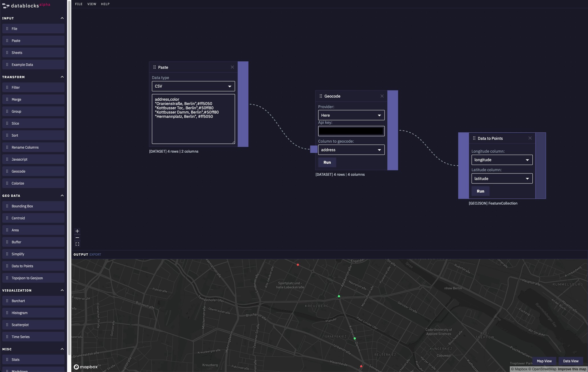This screenshot has width=588, height=372.
Task: Click the grip icon beside Example Data
Action: [7, 64]
